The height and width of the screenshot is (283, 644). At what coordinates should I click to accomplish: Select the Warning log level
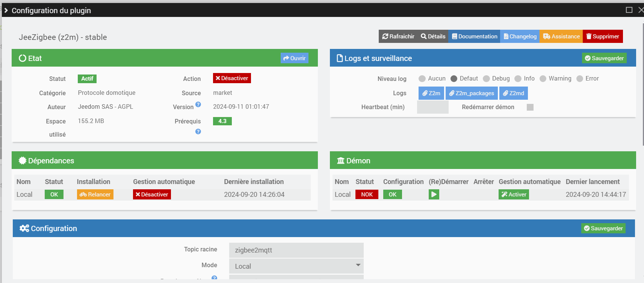(543, 79)
